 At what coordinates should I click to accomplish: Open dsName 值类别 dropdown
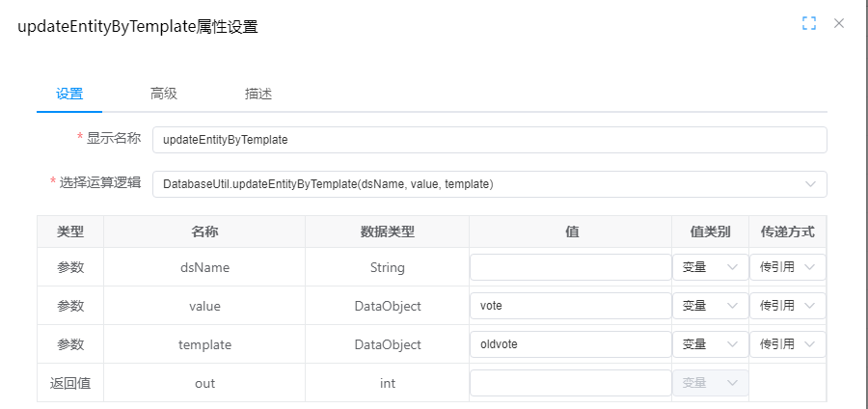click(x=709, y=267)
